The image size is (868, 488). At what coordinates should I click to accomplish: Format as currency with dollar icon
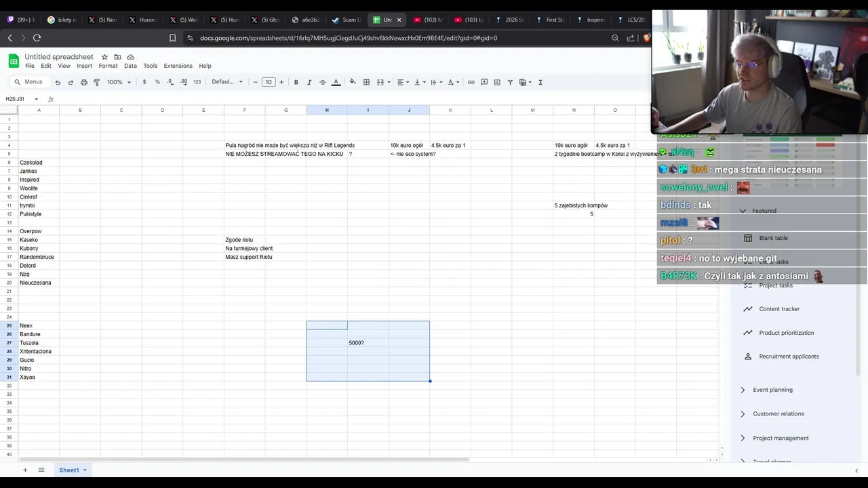pyautogui.click(x=144, y=82)
